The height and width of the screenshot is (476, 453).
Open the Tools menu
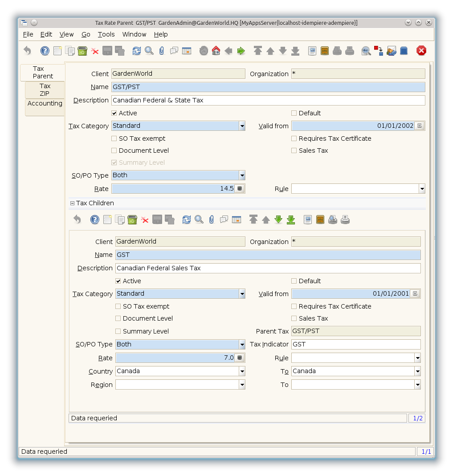point(106,34)
